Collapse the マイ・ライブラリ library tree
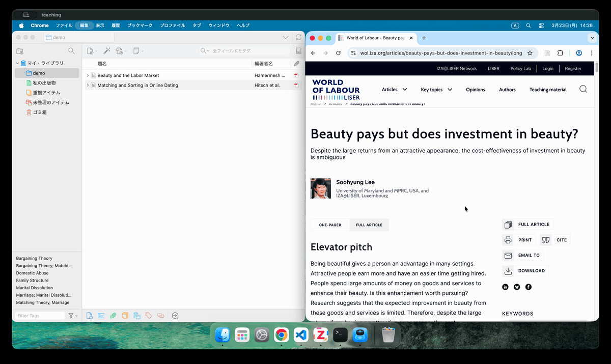The height and width of the screenshot is (364, 611). [17, 64]
